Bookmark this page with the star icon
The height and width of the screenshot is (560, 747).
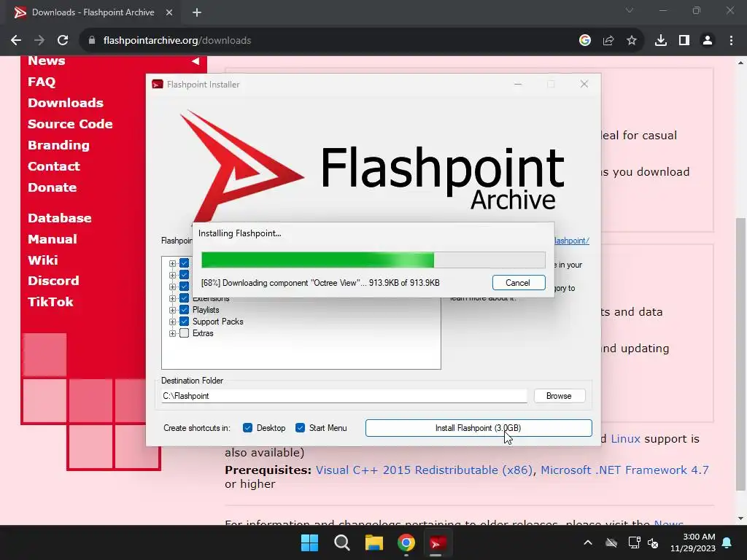coord(632,41)
